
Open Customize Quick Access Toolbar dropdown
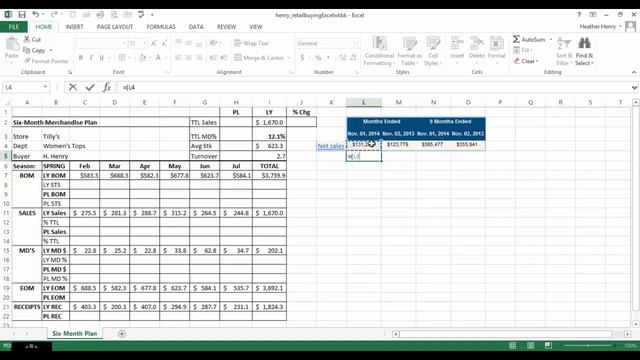click(152, 15)
